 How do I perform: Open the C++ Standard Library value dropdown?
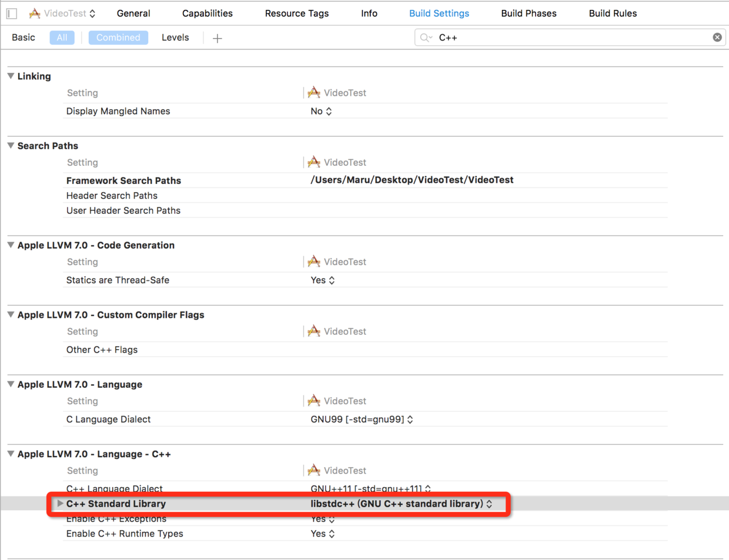[402, 504]
